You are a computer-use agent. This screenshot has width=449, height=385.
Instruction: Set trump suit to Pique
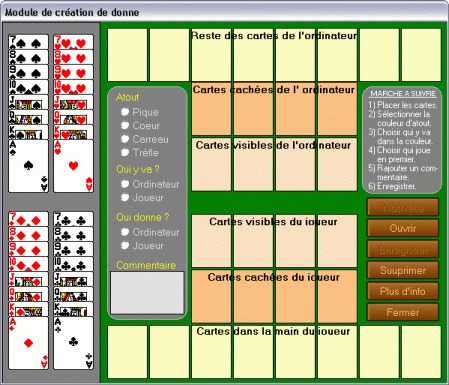[125, 112]
